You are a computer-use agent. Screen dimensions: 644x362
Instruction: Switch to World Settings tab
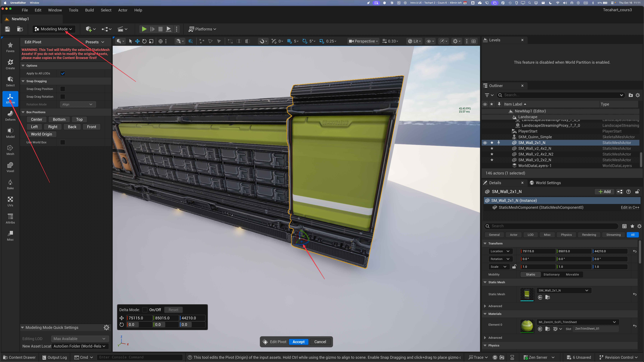click(x=545, y=183)
